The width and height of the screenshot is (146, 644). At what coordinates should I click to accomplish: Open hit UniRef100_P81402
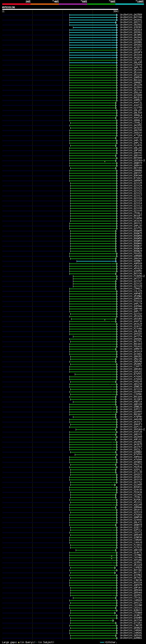click(131, 346)
